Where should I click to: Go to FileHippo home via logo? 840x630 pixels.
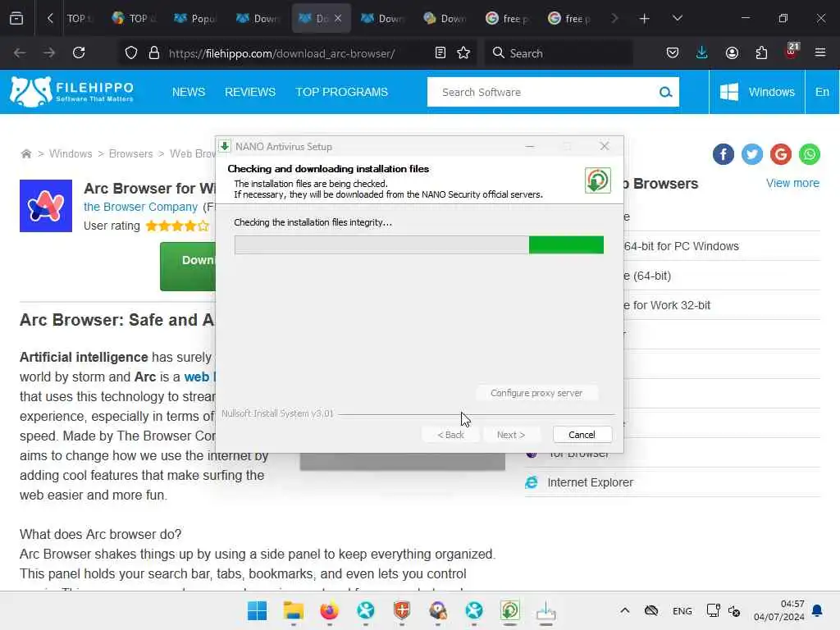point(72,92)
